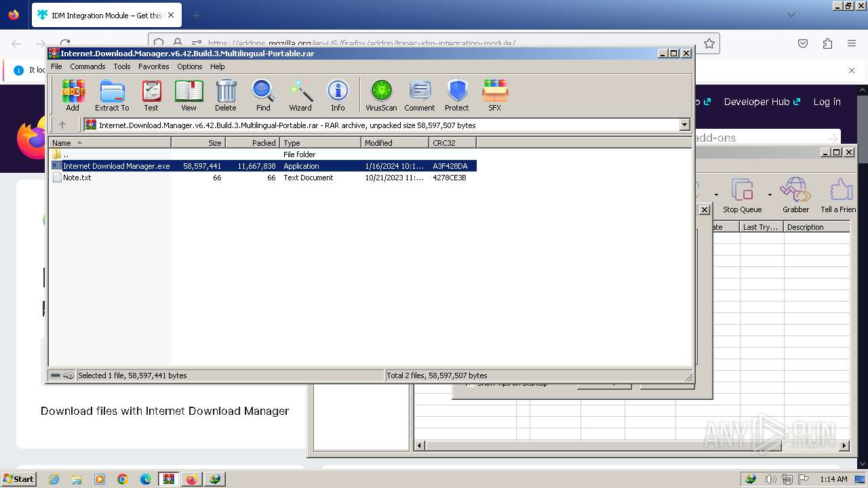Click the WinRAR taskbar button

(x=169, y=479)
